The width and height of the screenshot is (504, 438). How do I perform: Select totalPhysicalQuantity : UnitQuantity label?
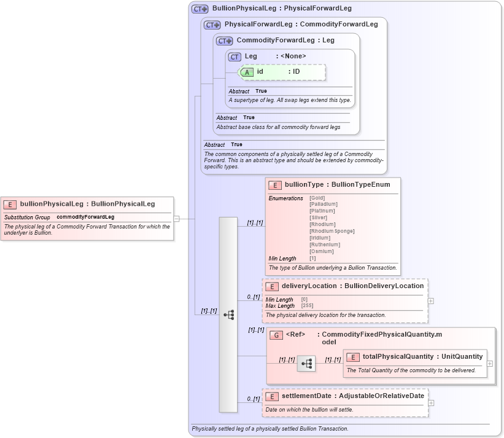pyautogui.click(x=423, y=357)
